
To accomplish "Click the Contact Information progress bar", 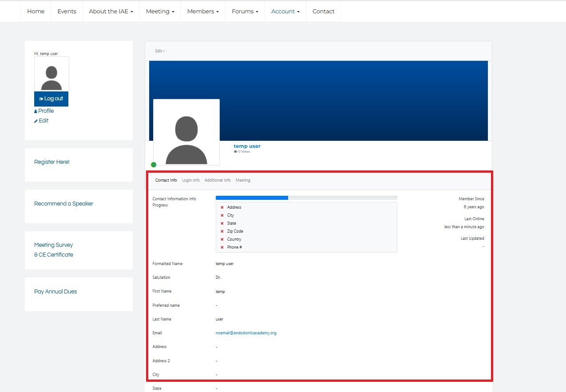I will tap(306, 198).
